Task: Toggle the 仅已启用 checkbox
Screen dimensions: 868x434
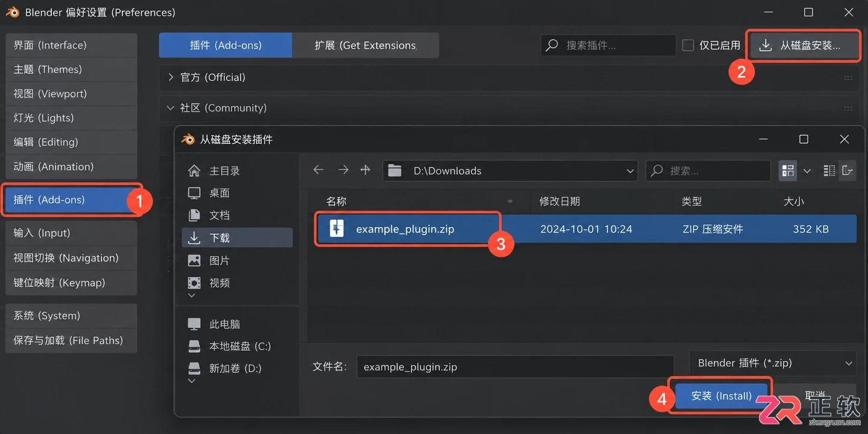Action: (x=688, y=45)
